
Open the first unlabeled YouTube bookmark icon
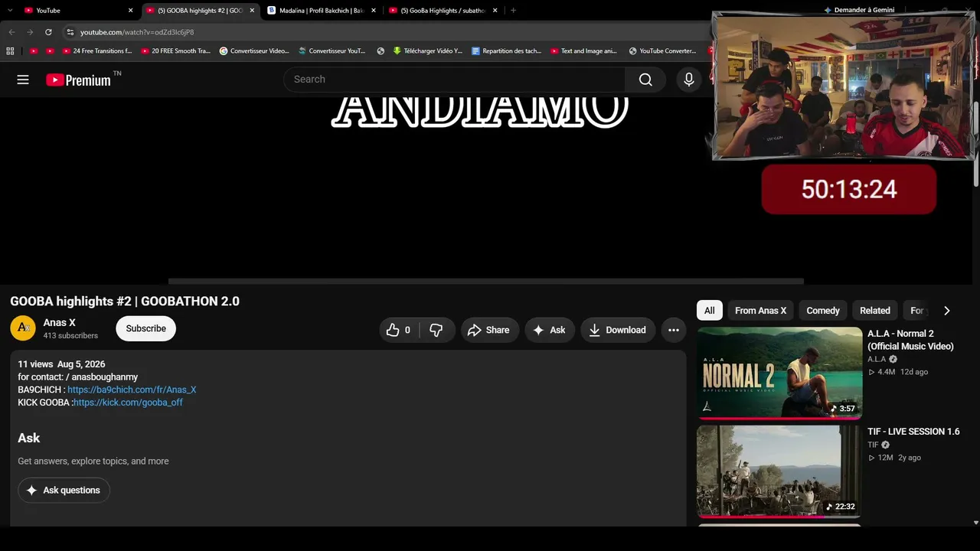point(34,51)
